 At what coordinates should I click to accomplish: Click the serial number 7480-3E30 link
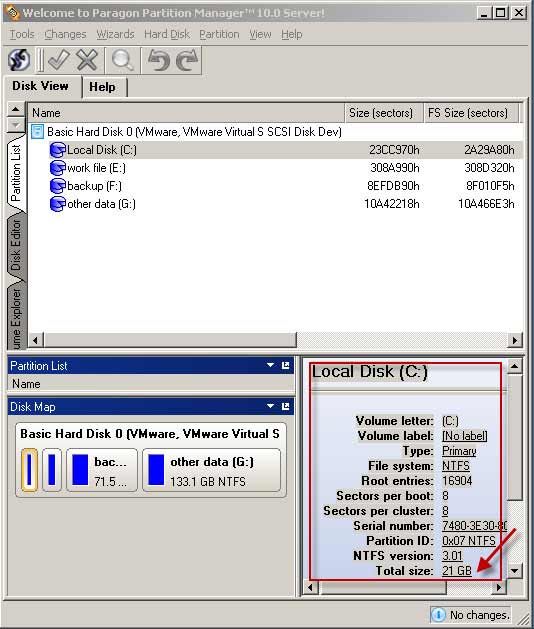click(x=474, y=526)
